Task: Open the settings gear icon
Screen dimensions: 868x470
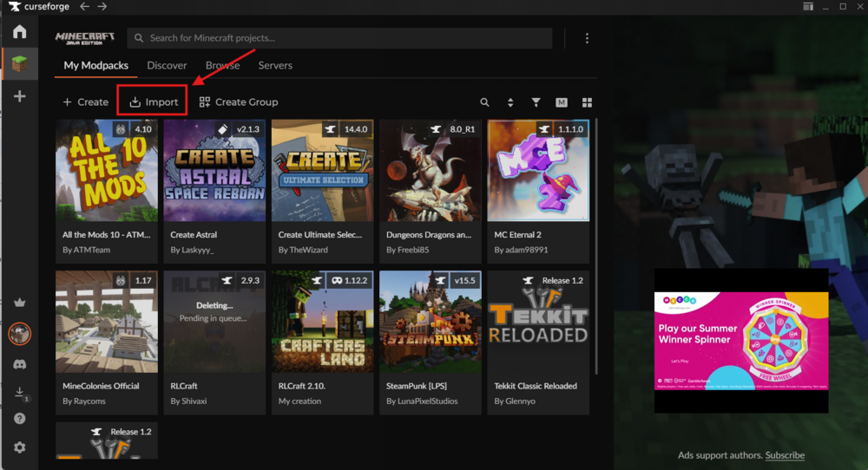Action: 19,447
